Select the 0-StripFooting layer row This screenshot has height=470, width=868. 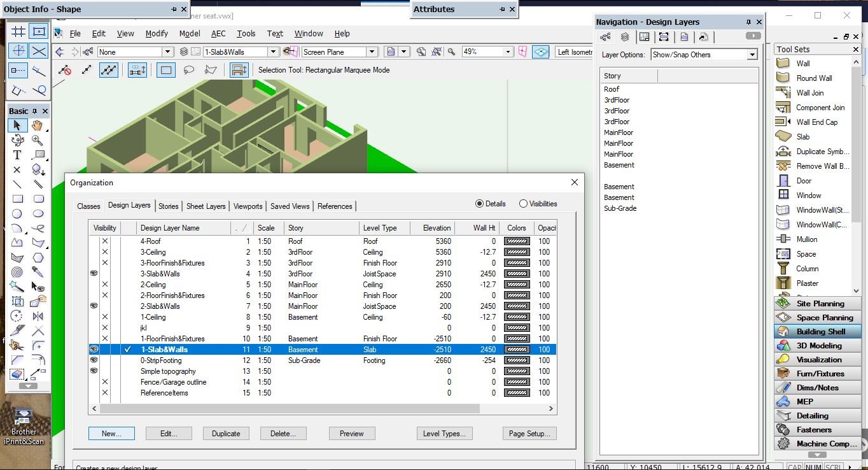click(x=160, y=360)
